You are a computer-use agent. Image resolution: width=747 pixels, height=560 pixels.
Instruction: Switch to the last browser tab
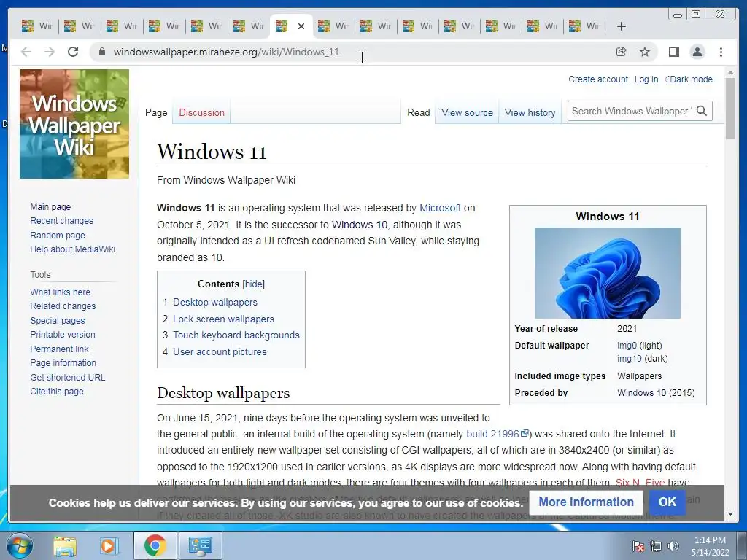[584, 26]
